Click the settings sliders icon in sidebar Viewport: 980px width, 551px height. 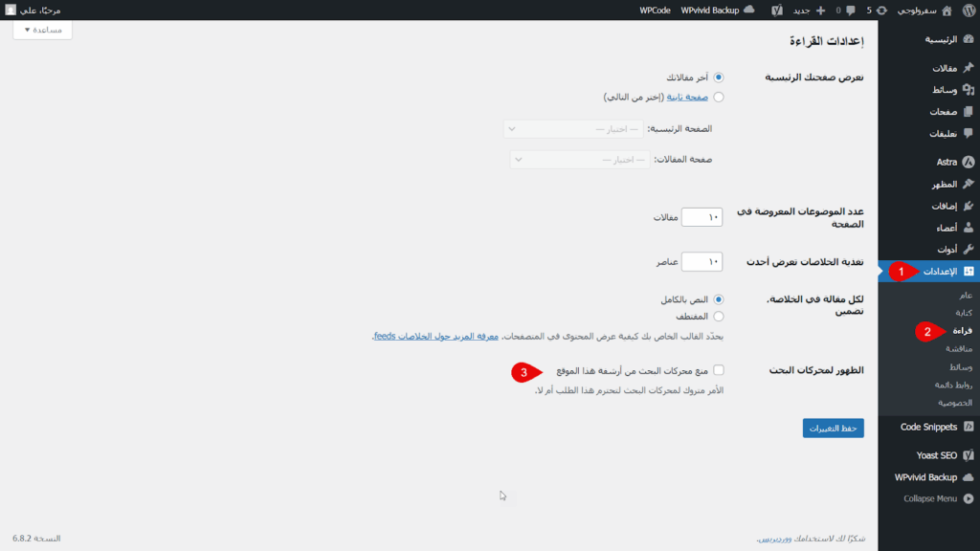click(x=969, y=271)
